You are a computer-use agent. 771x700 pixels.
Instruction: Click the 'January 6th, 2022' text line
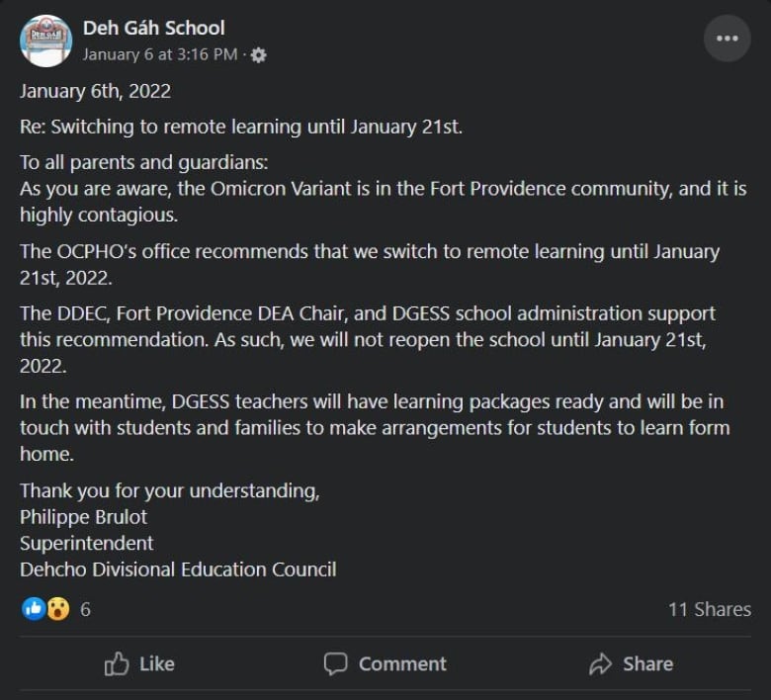(x=96, y=92)
